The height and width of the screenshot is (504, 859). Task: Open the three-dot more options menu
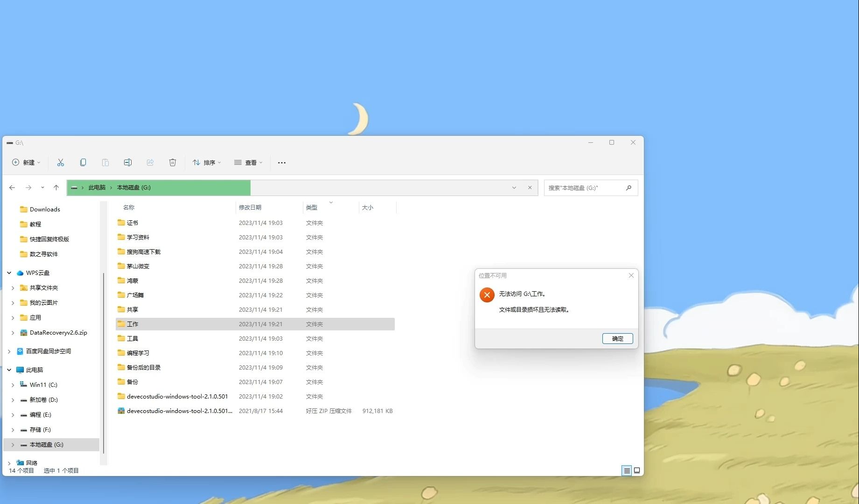tap(282, 163)
